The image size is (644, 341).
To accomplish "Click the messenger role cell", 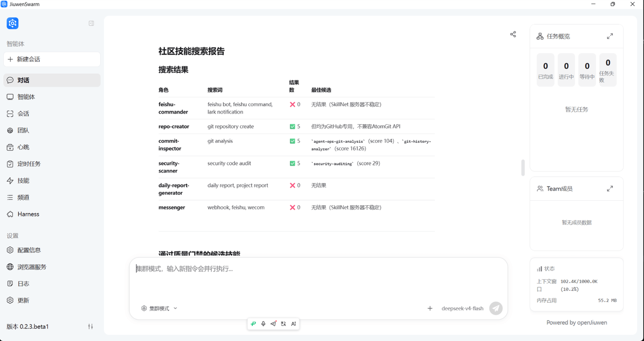I will [x=172, y=207].
